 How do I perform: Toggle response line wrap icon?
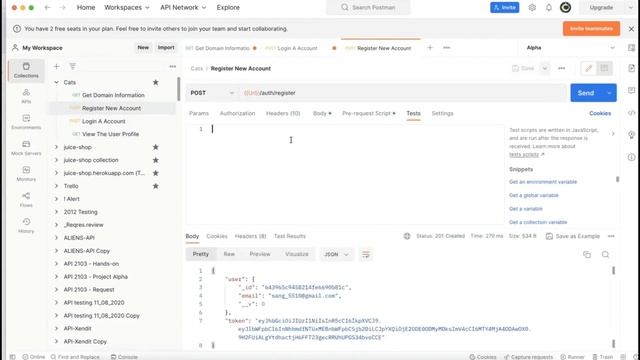pyautogui.click(x=366, y=254)
